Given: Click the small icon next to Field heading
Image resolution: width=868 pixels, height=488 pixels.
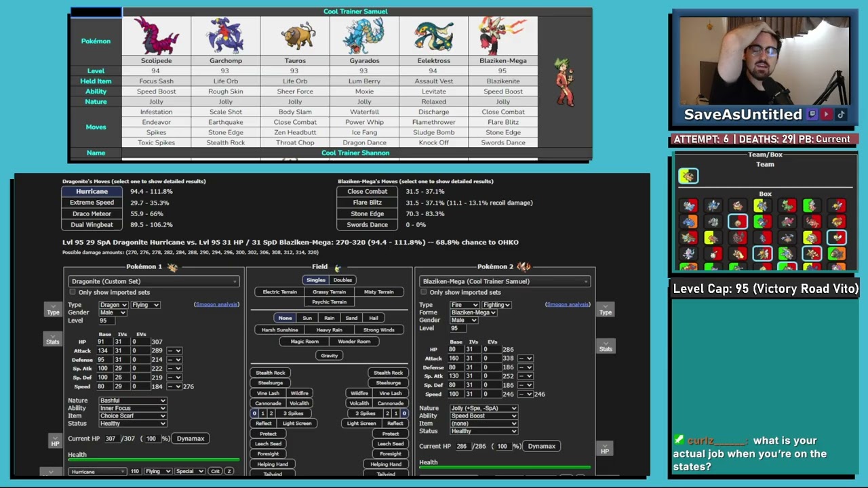Looking at the screenshot, I should [x=337, y=268].
